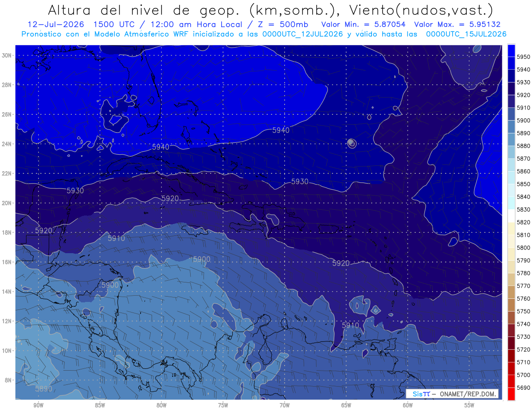Click the 26N latitude axis label
Viewport: 532px width, 411px height.
click(7, 114)
